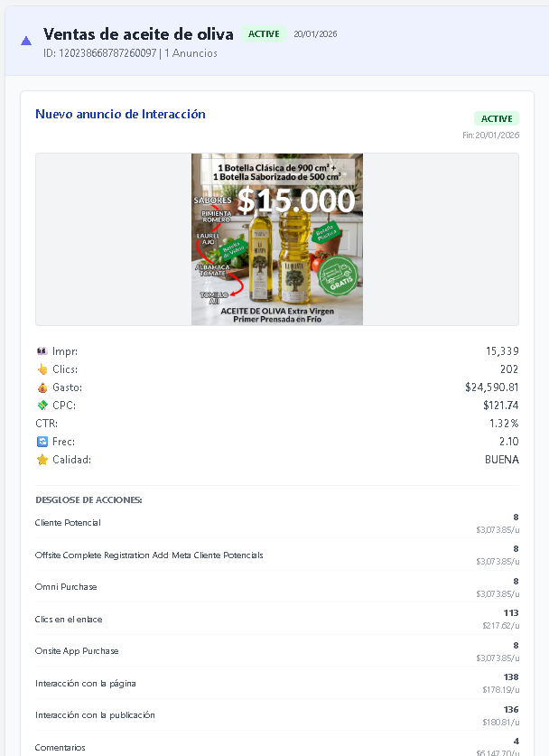This screenshot has width=549, height=756.
Task: Select the 'Ventas de aceite de oliva' campaign title
Action: click(139, 34)
